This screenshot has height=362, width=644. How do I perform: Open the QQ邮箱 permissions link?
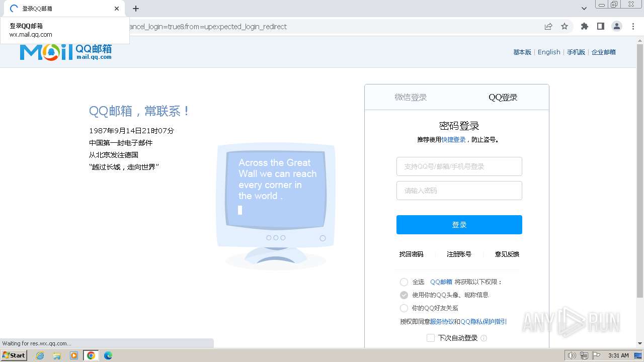441,282
